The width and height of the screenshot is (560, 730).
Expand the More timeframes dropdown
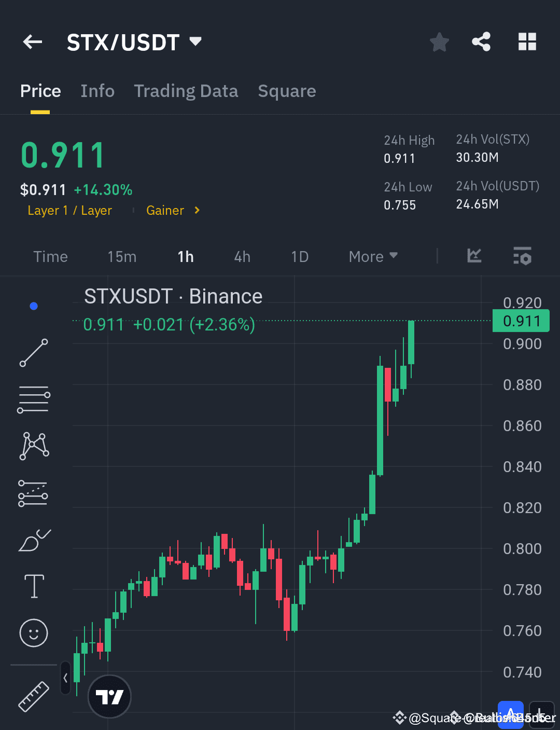pyautogui.click(x=372, y=256)
